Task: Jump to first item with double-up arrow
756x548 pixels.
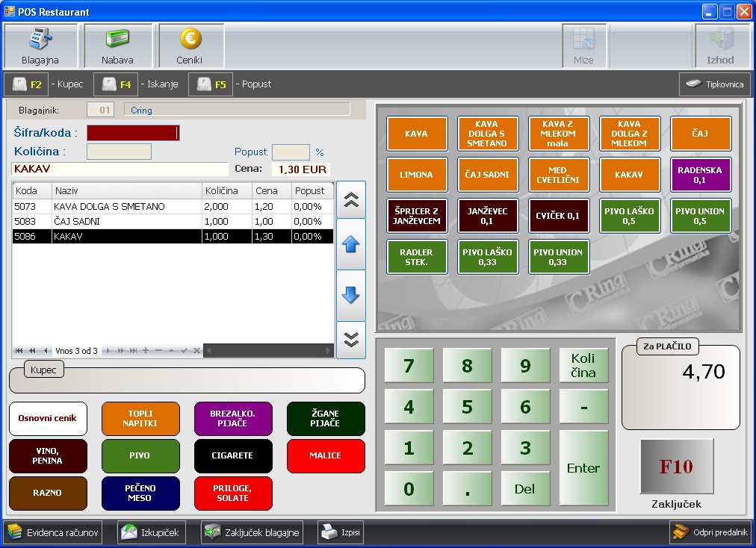Action: click(350, 199)
